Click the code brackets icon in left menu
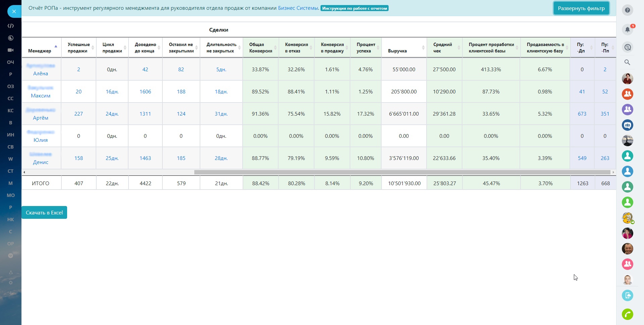The width and height of the screenshot is (644, 325). [x=11, y=26]
